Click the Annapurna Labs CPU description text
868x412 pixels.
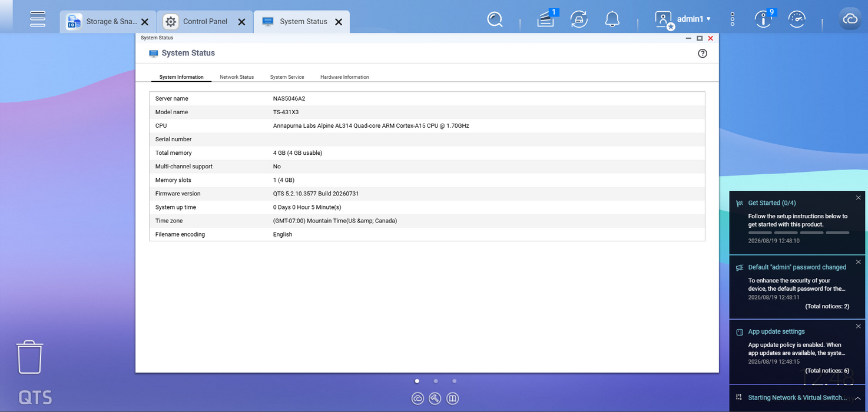(x=371, y=125)
